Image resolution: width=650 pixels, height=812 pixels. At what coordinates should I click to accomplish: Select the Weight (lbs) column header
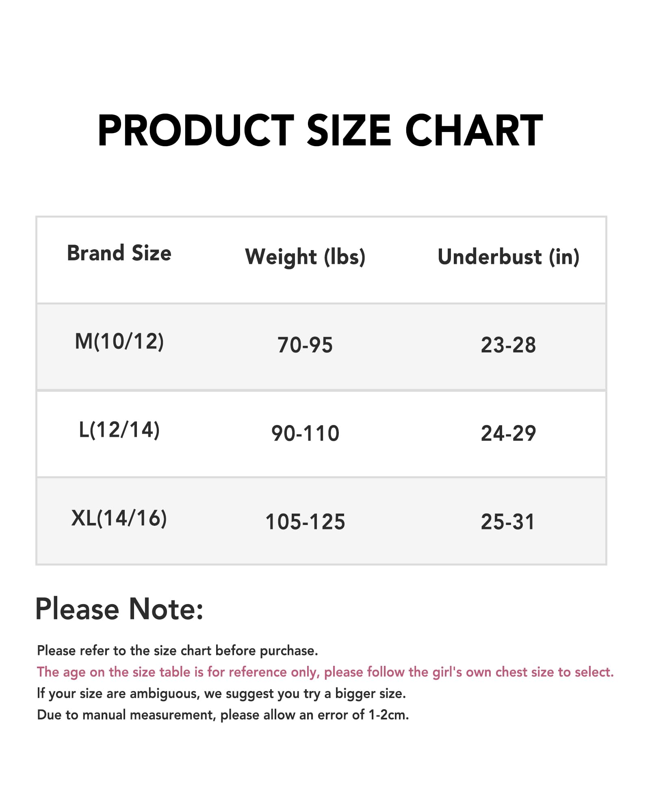pos(305,257)
